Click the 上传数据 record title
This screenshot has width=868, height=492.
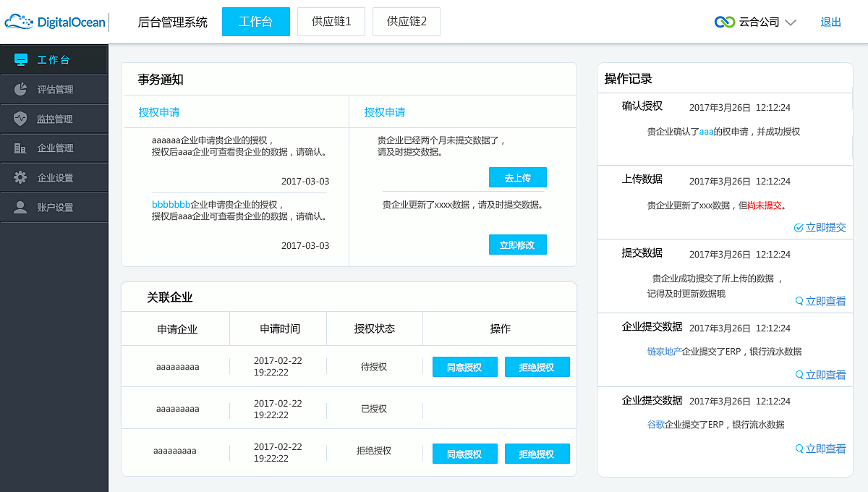[x=642, y=179]
